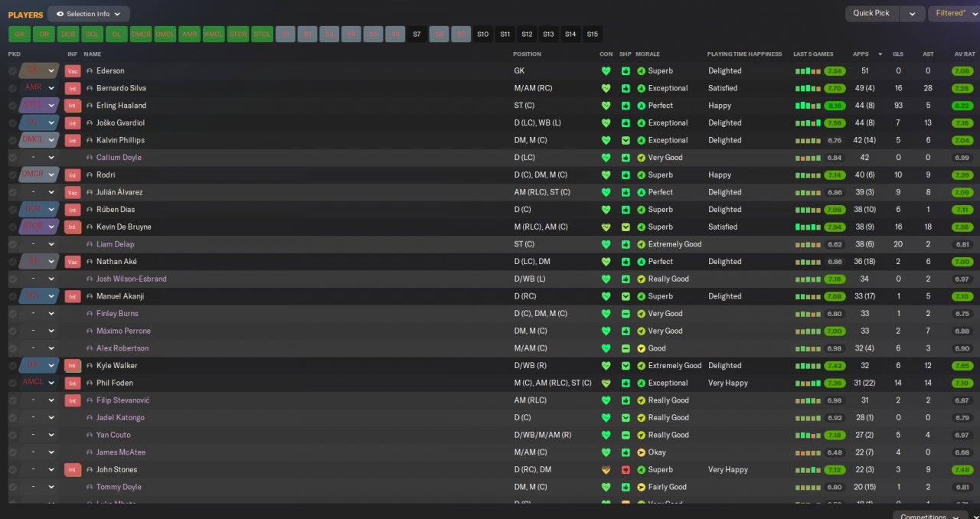Image resolution: width=980 pixels, height=519 pixels.
Task: Click John Stones' red match sharpness icon
Action: pyautogui.click(x=626, y=469)
